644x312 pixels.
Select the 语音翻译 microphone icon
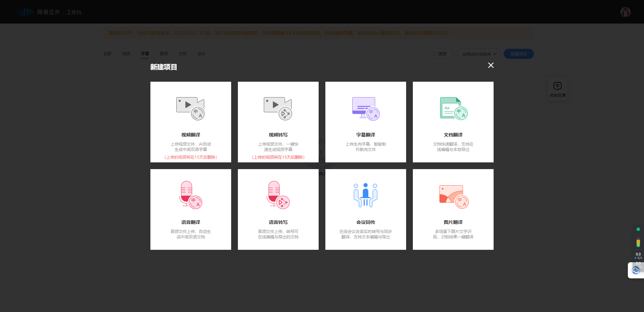pos(190,195)
